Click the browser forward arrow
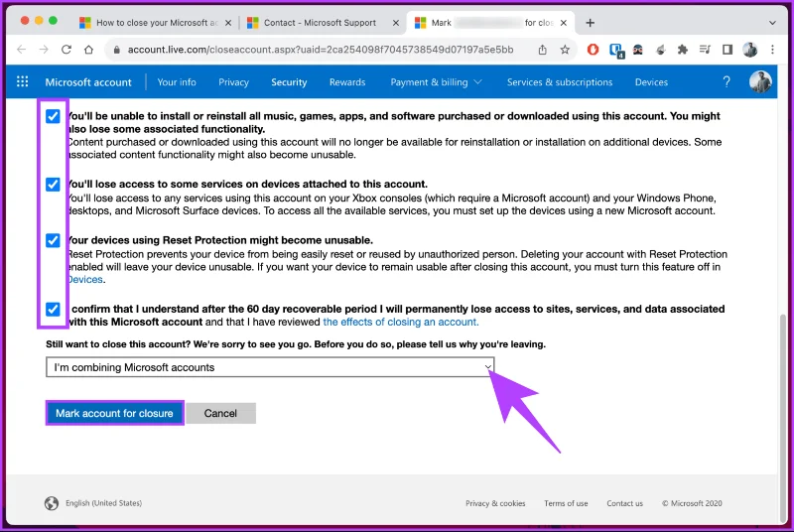Screen dimensions: 794x532 (44, 50)
